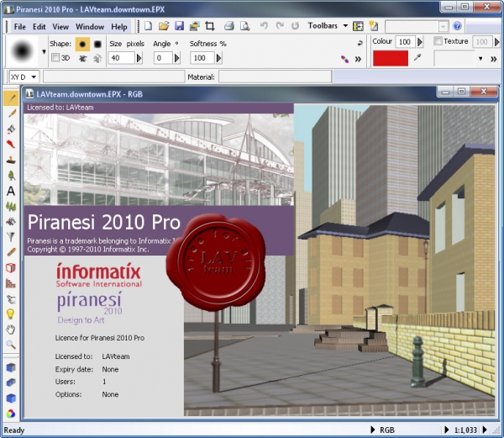
Task: Select the hand pan tool
Action: pos(11,330)
